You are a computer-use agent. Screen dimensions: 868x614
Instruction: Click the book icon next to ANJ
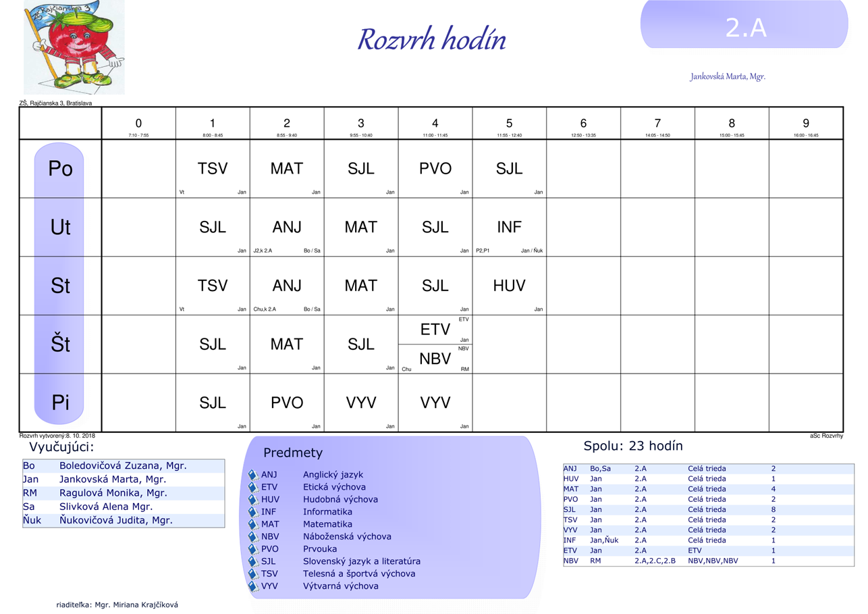click(254, 476)
